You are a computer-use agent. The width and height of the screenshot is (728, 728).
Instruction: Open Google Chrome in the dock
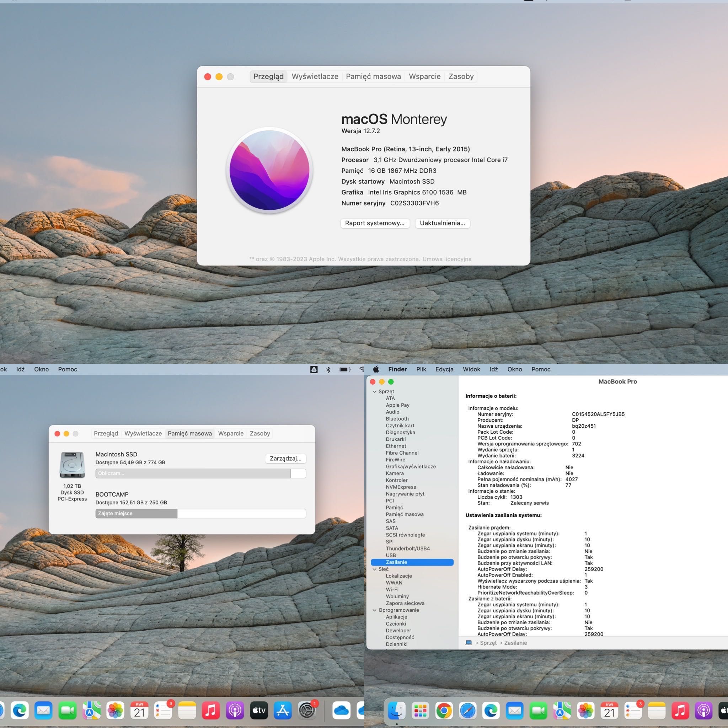point(444,711)
